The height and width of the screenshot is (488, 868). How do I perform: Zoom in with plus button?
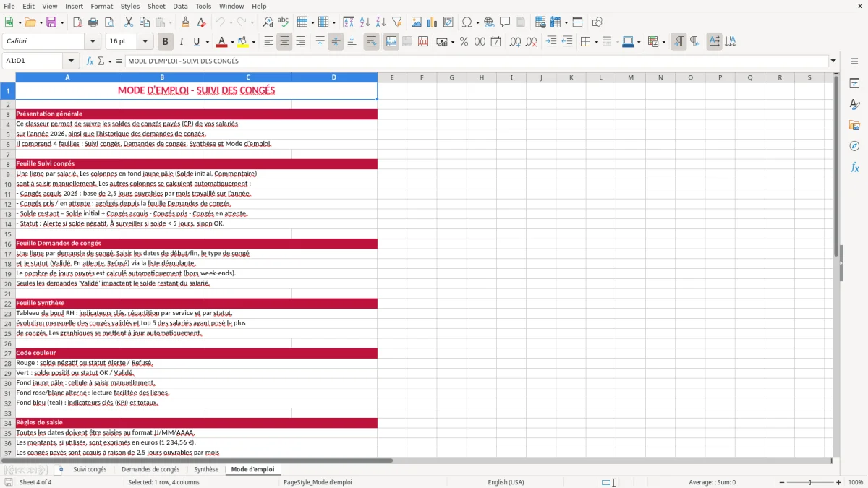pos(839,482)
